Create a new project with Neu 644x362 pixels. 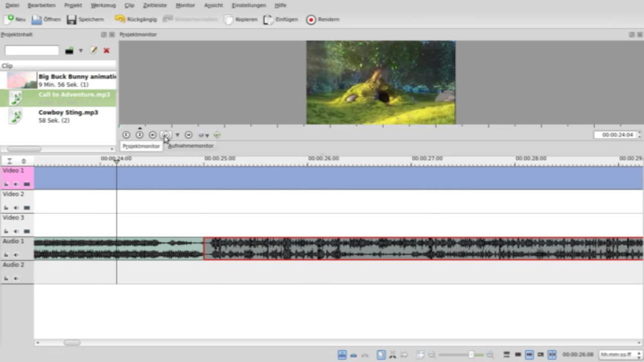point(14,19)
